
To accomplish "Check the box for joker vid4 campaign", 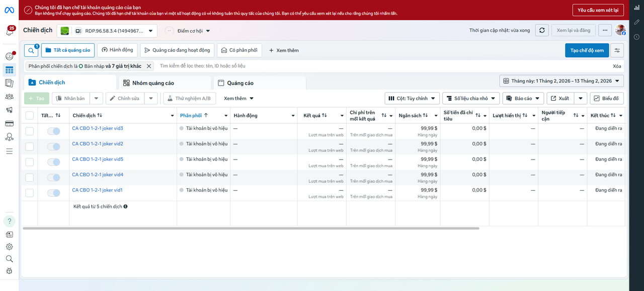I will (30, 177).
